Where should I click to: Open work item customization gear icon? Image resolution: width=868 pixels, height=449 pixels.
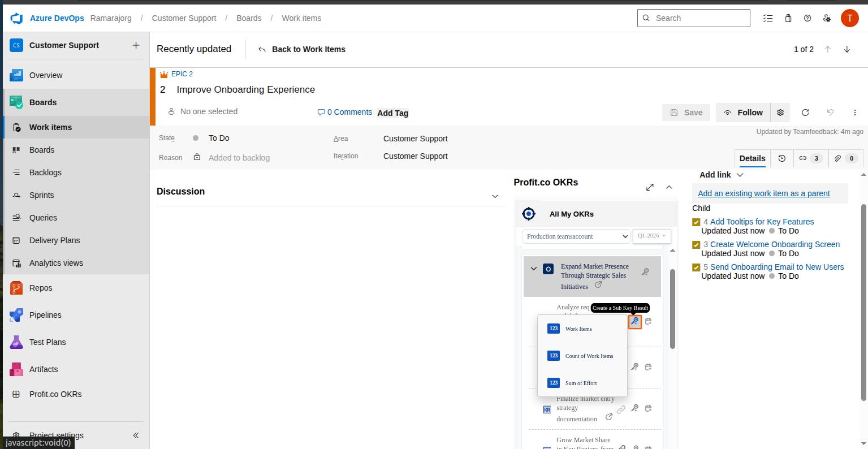point(780,113)
